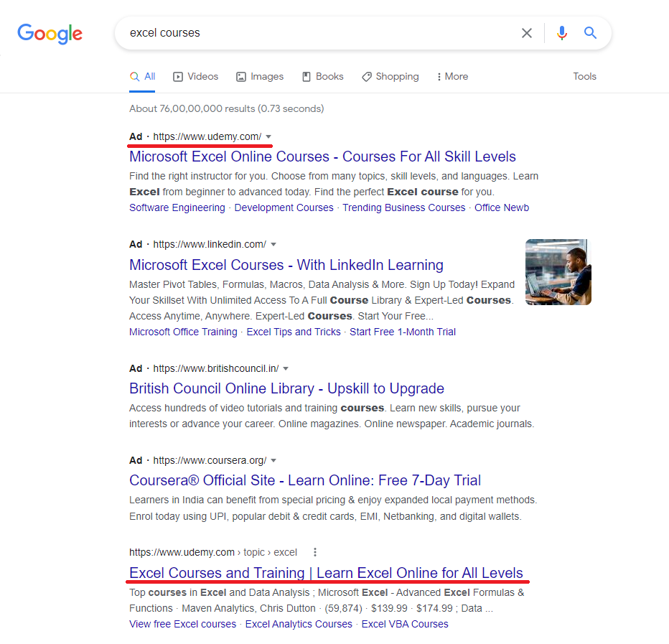
Task: Select the All results tab
Action: [x=143, y=76]
